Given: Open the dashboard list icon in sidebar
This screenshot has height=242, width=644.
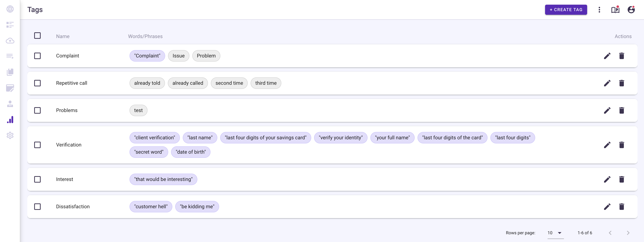Looking at the screenshot, I should click(10, 25).
